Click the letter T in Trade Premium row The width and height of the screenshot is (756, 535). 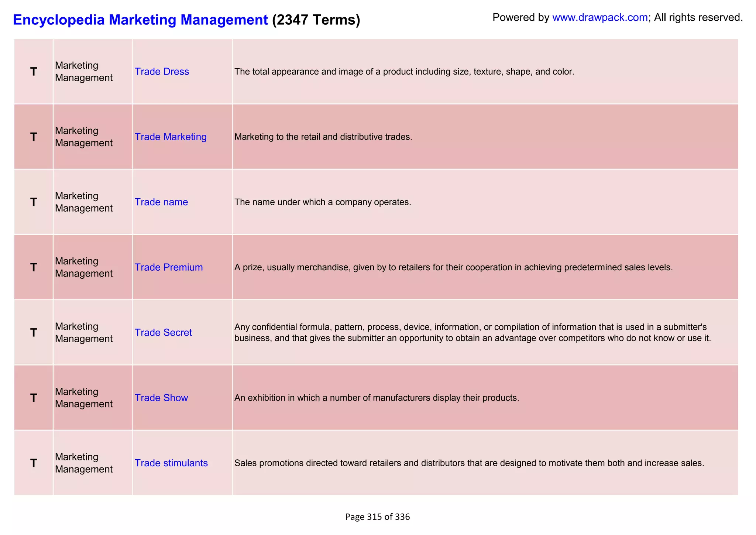click(x=34, y=267)
